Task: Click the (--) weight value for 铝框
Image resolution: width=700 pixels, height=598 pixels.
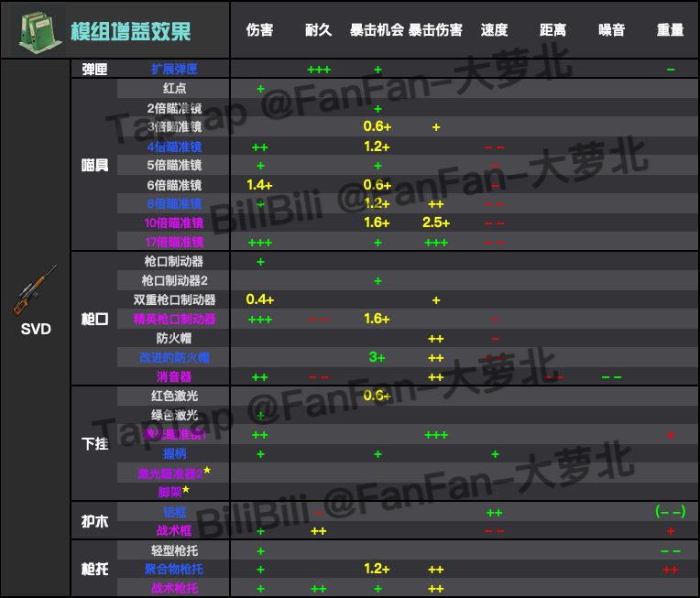Action: 670,511
